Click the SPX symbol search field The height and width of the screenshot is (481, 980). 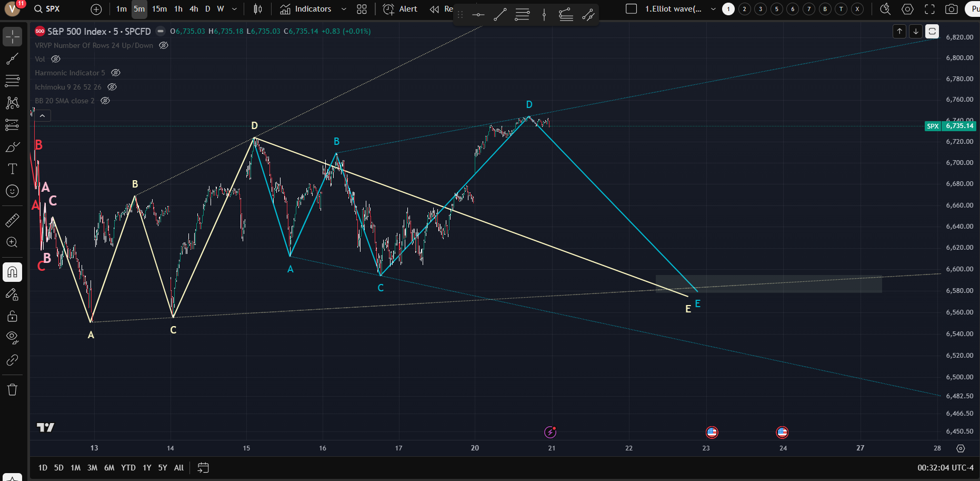tap(53, 9)
